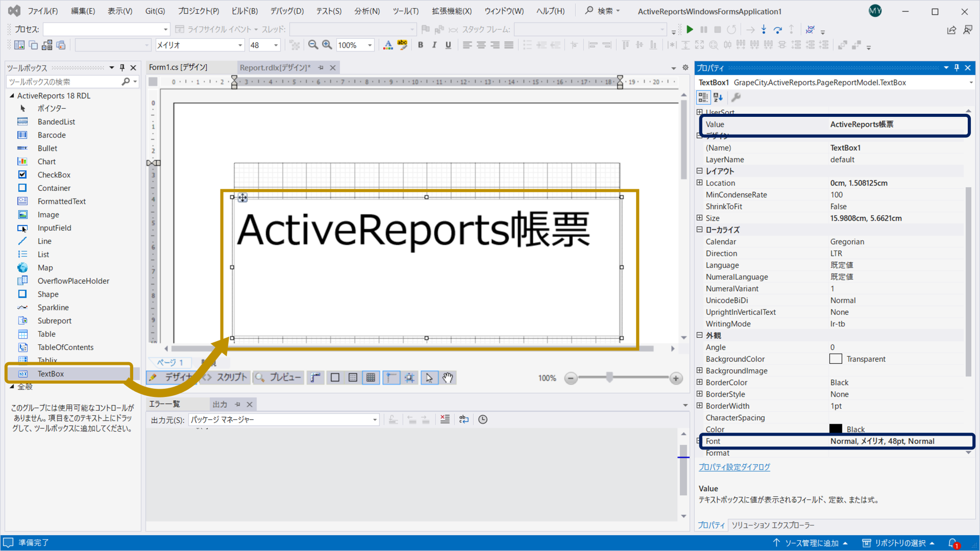Open the 編集(E) menu
The image size is (980, 551).
(x=83, y=11)
